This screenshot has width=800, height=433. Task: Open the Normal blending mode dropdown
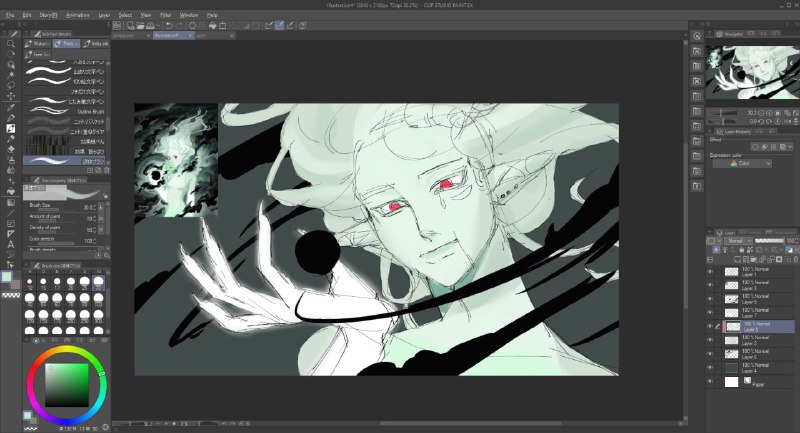[x=739, y=241]
